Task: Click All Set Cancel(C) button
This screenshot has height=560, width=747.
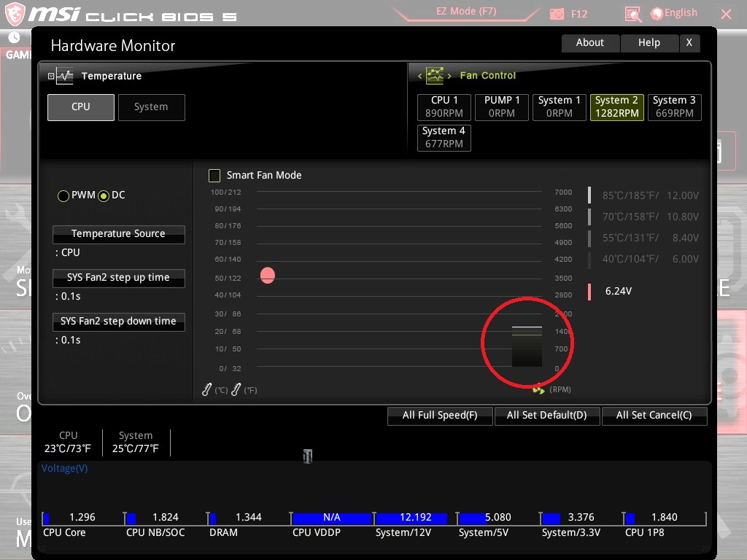Action: pyautogui.click(x=654, y=416)
